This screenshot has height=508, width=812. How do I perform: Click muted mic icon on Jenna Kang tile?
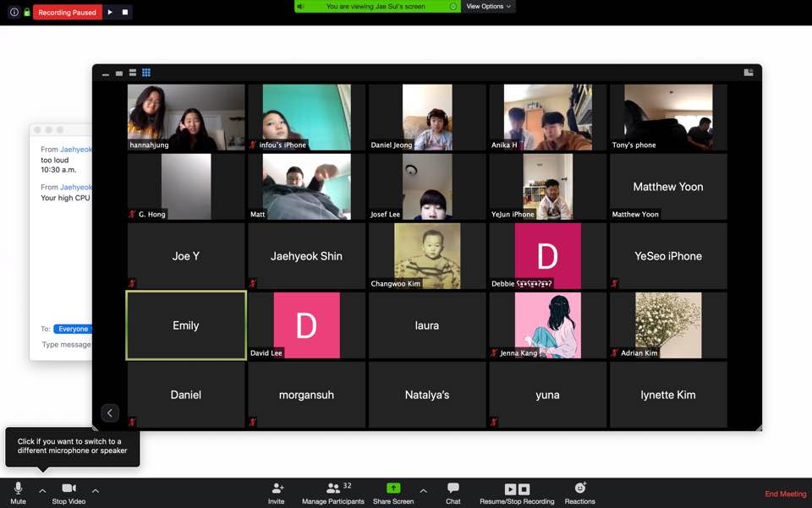pos(494,352)
